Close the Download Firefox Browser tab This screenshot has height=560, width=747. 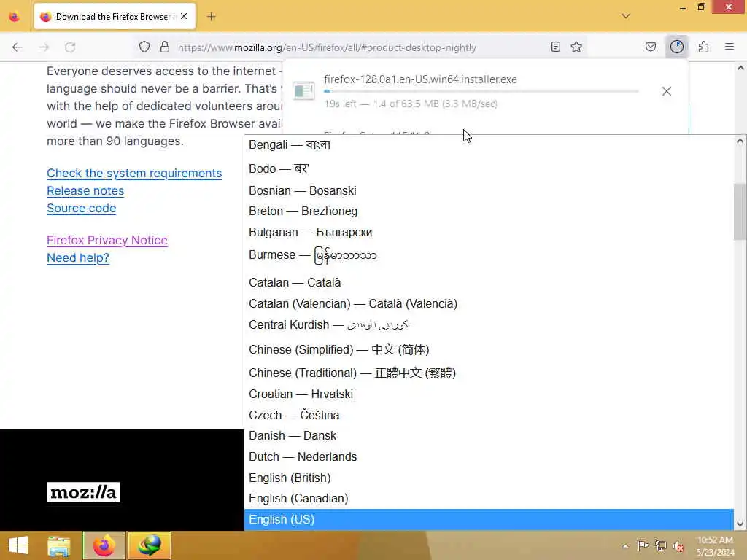184,17
